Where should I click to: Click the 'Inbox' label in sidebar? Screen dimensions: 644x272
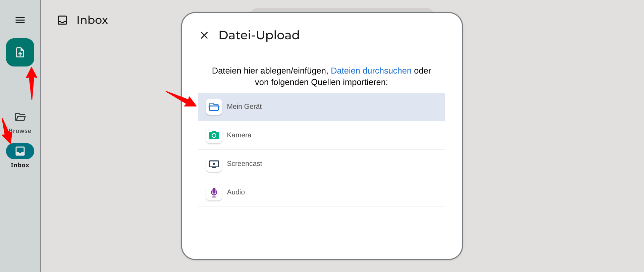(x=20, y=165)
